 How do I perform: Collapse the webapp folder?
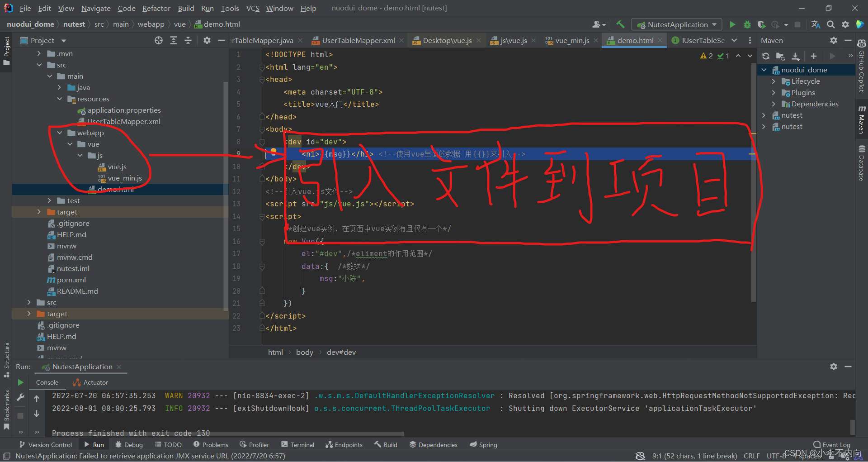tap(60, 133)
